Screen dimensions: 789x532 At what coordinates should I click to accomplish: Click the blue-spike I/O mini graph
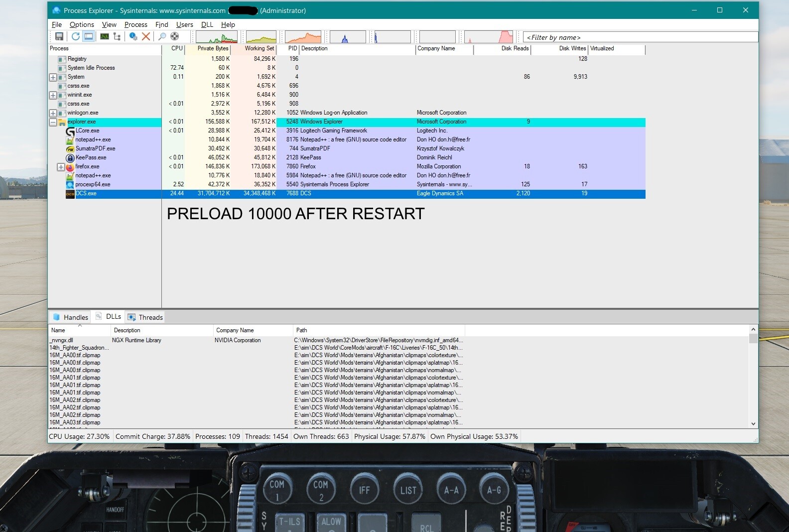[x=348, y=37]
